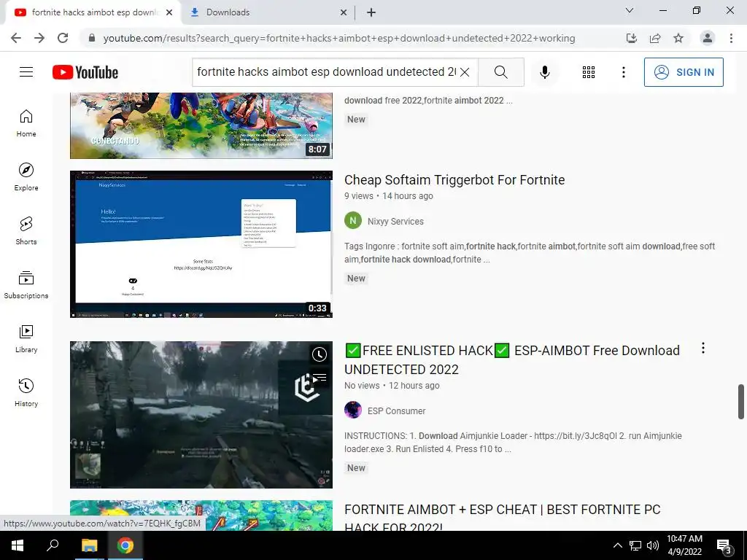The image size is (747, 560).
Task: Click the magnifier search button
Action: pos(500,72)
